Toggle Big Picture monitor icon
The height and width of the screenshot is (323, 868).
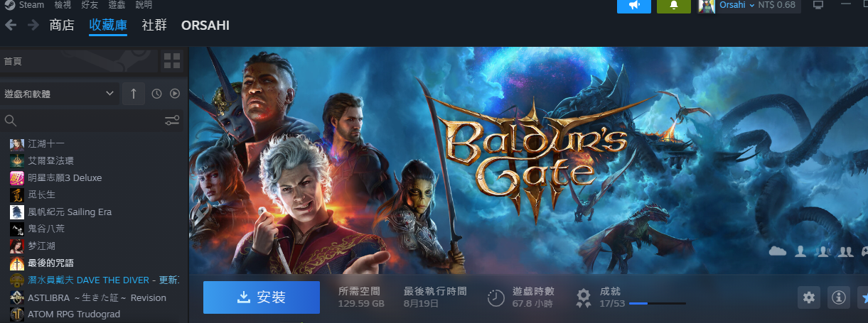pyautogui.click(x=818, y=5)
